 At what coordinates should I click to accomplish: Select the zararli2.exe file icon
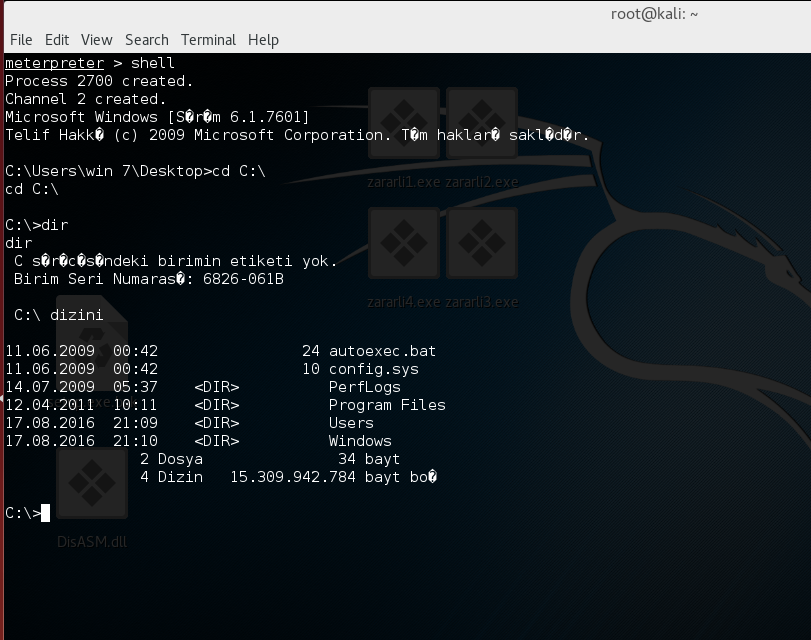[482, 124]
